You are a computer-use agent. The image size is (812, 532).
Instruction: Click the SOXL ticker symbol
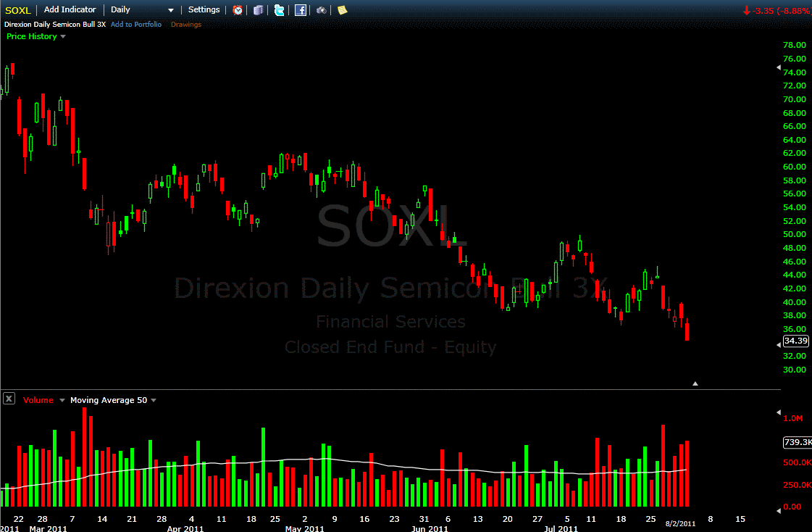click(18, 10)
